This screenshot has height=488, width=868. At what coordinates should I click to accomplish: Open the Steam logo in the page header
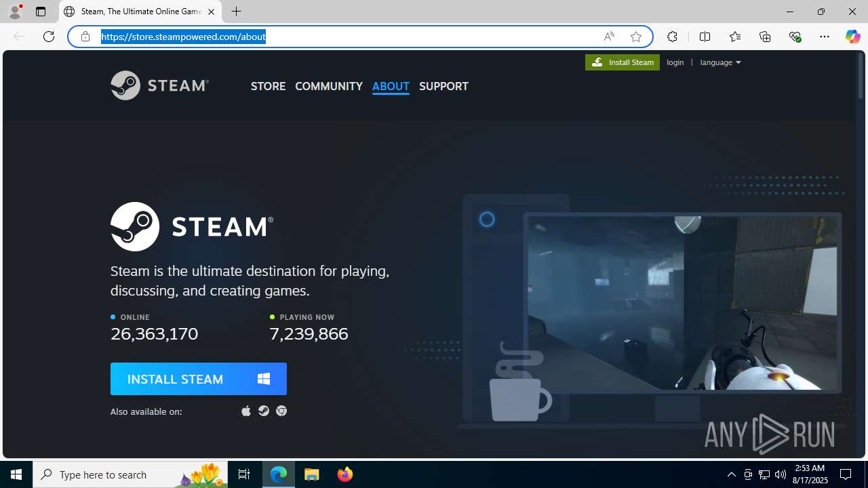coord(159,85)
